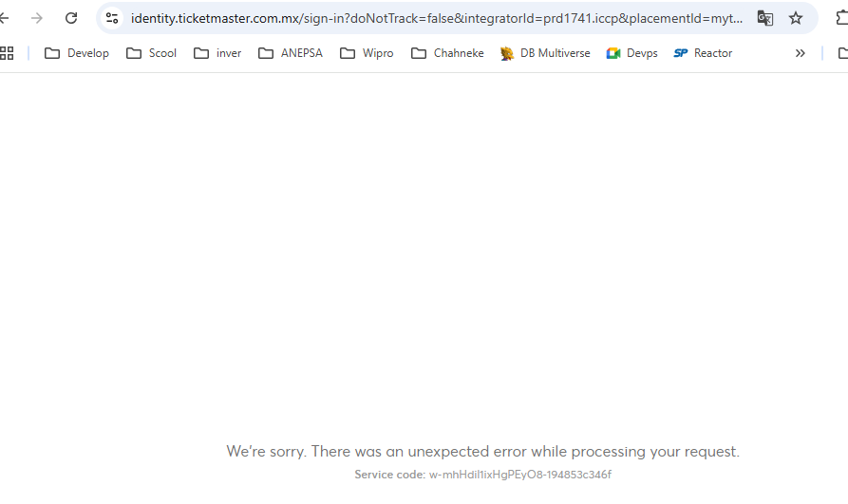
Task: Click the service code value text
Action: pyautogui.click(x=520, y=475)
